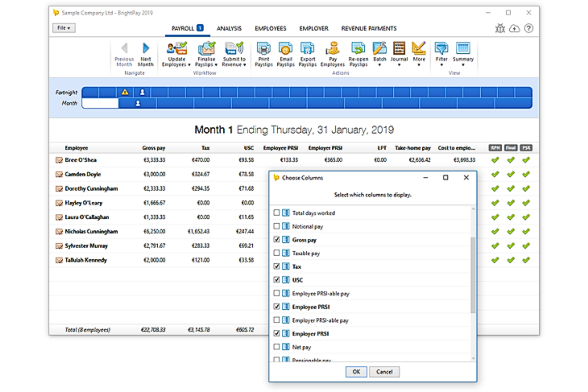Uncheck Employee PRSI column
588x392 pixels.
(x=277, y=307)
